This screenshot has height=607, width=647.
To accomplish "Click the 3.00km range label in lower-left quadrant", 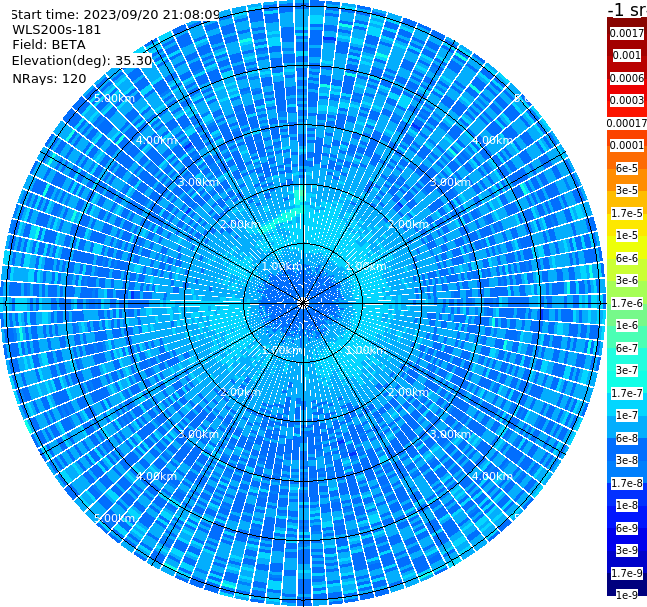I will 198,434.
